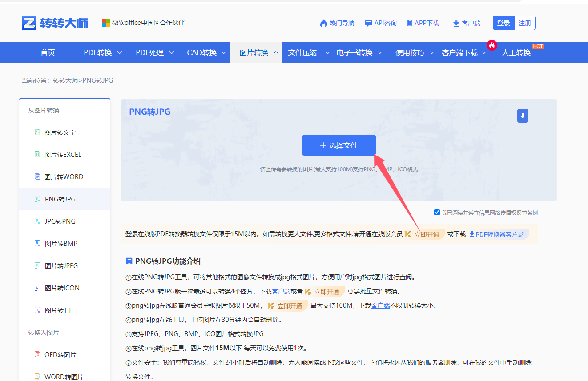
Task: Click the OFD转图片 tool icon
Action: point(37,354)
